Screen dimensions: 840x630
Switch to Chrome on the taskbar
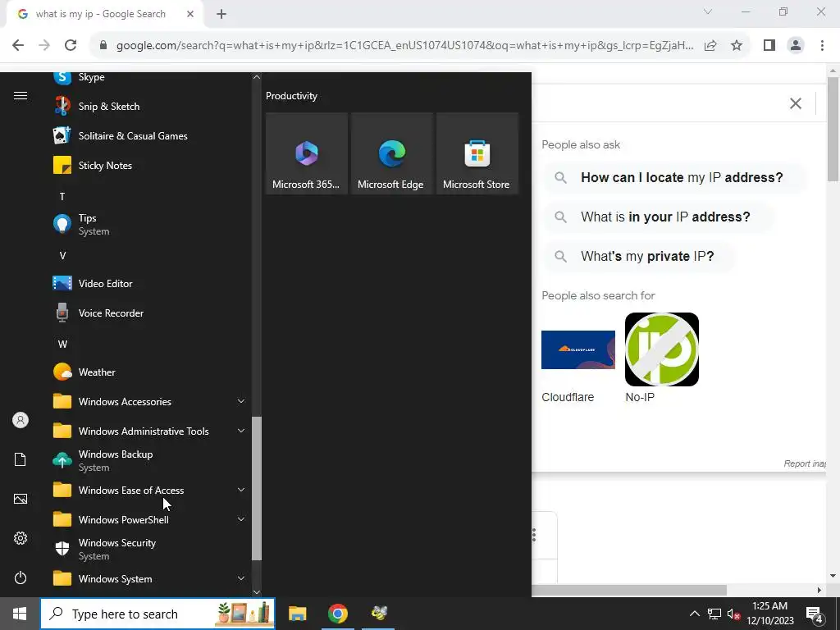[337, 614]
